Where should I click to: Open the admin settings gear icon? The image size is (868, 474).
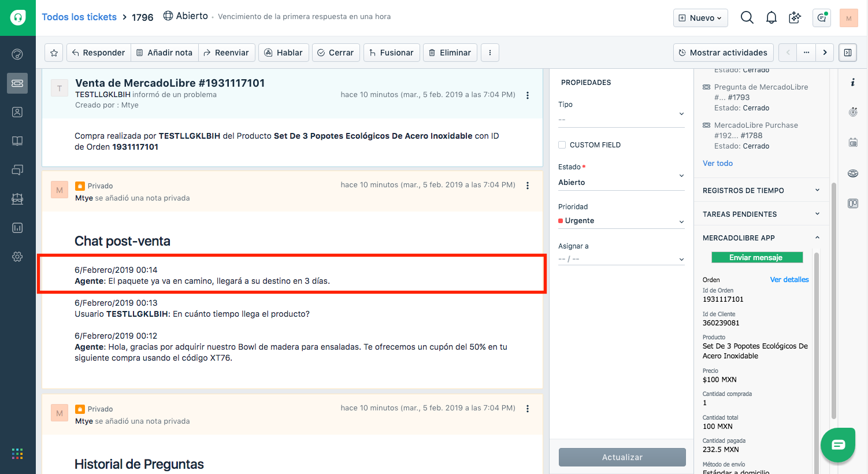click(x=17, y=257)
